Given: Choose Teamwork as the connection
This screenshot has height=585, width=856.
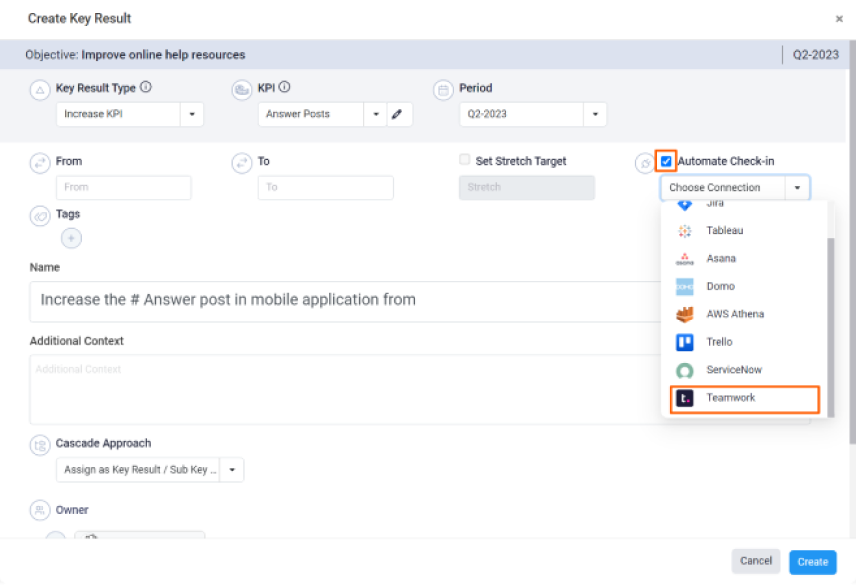Looking at the screenshot, I should [745, 399].
